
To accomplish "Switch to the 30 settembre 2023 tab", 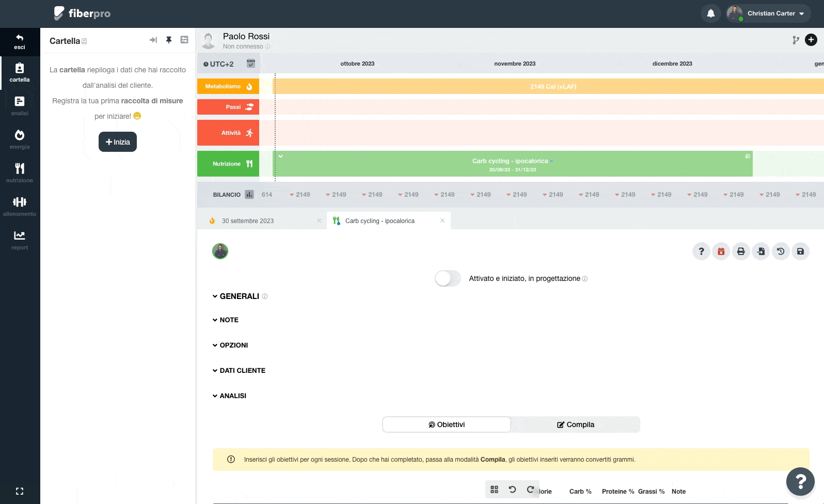I will [248, 221].
